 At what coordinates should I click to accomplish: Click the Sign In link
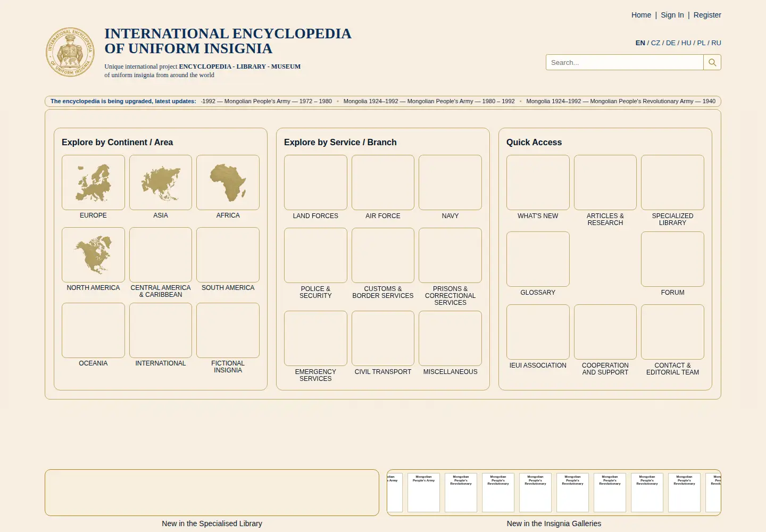(x=672, y=15)
